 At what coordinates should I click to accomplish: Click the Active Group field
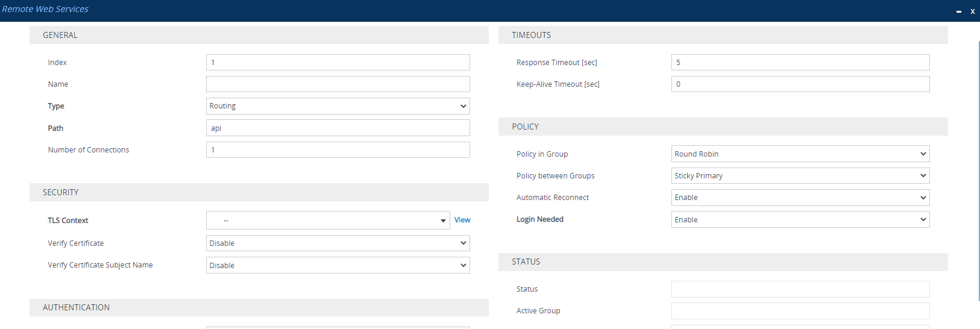800,311
